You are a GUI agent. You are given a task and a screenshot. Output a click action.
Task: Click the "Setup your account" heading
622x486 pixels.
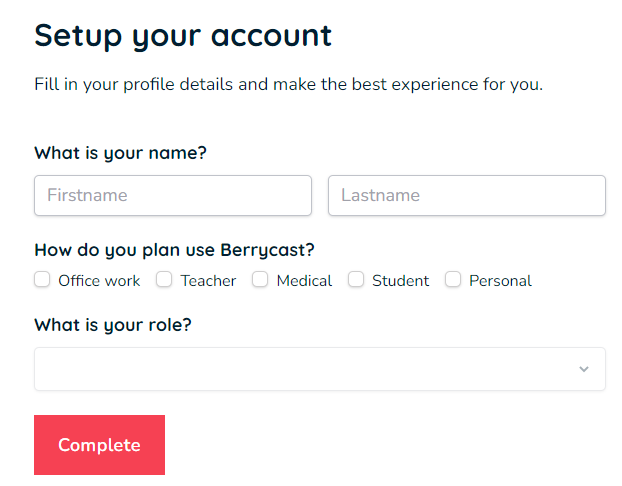[x=183, y=35]
